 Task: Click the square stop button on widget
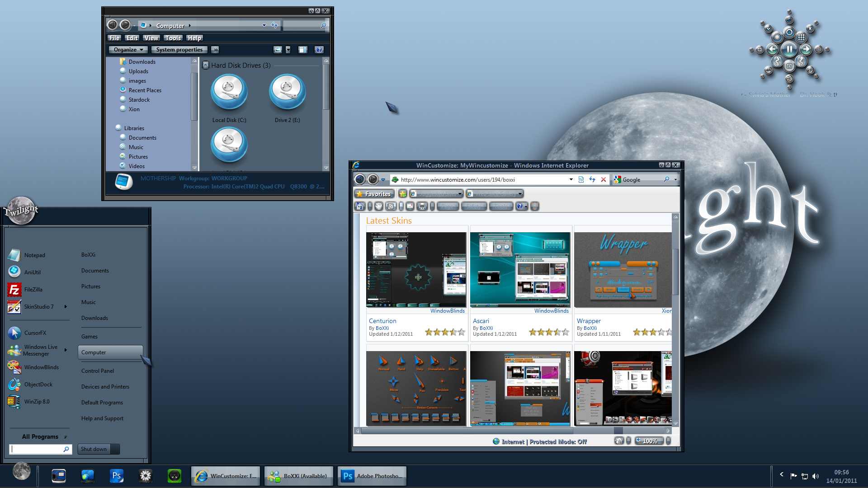(789, 66)
